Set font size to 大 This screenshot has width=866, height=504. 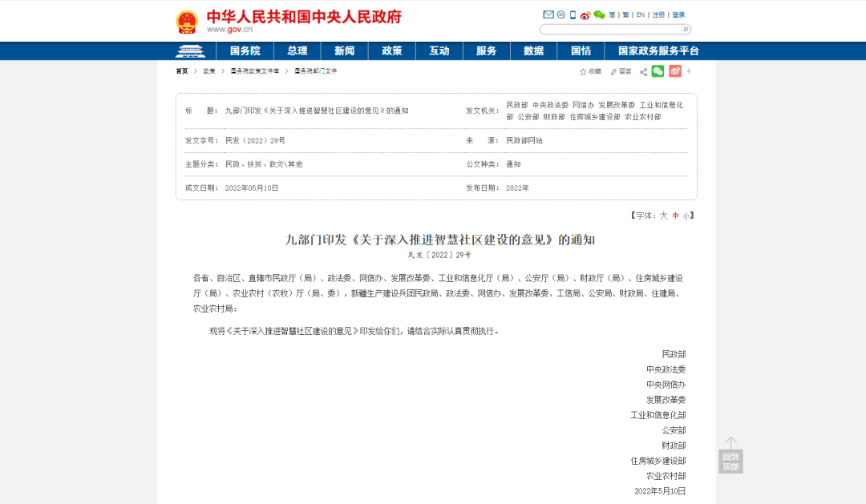pyautogui.click(x=663, y=216)
